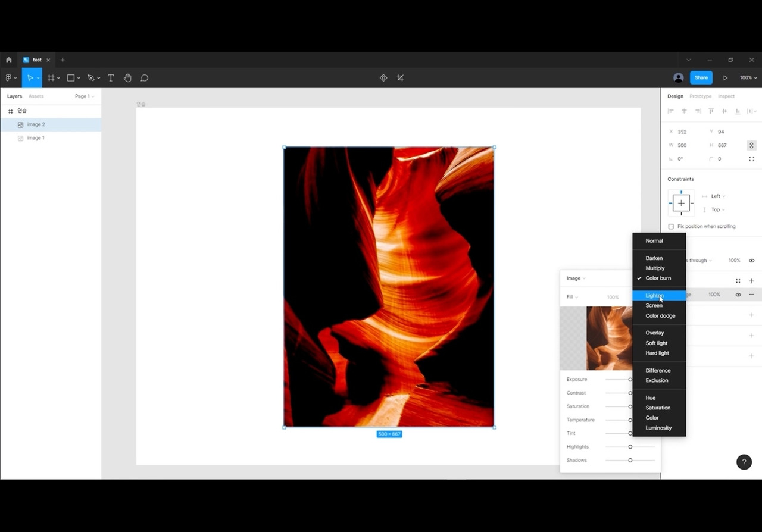Open the Fill scale mode dropdown
762x532 pixels.
point(572,297)
